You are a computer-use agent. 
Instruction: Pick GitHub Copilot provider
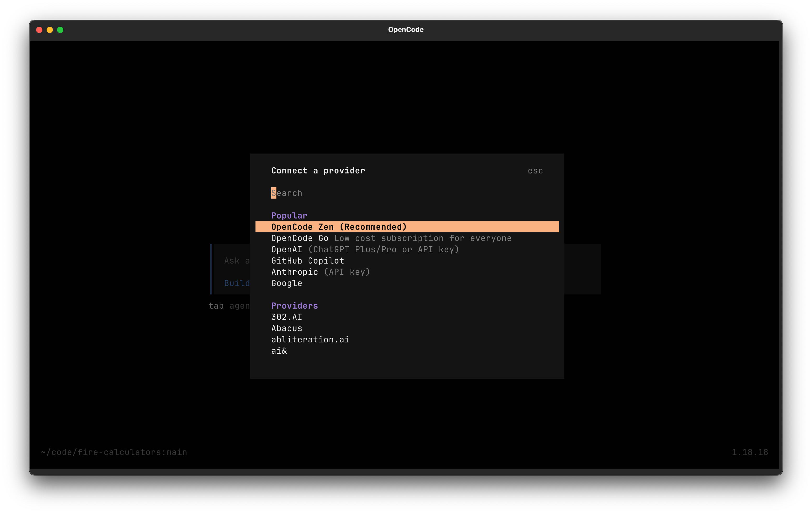click(x=407, y=261)
